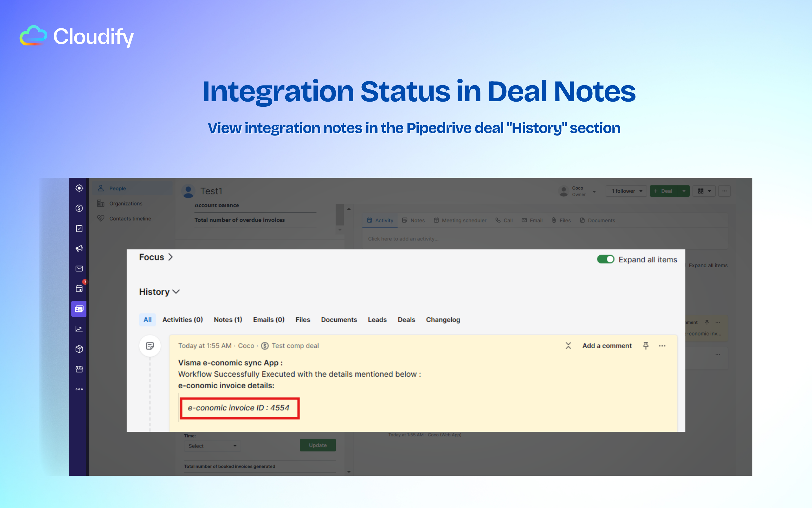Viewport: 812px width, 508px height.
Task: Open the More three-dots sidebar icon
Action: 79,389
